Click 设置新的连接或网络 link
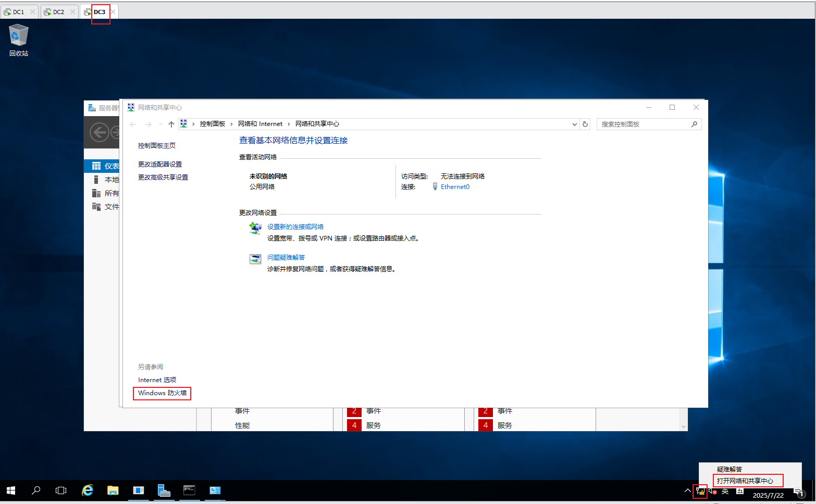Viewport: 816px width, 504px height. click(x=295, y=227)
